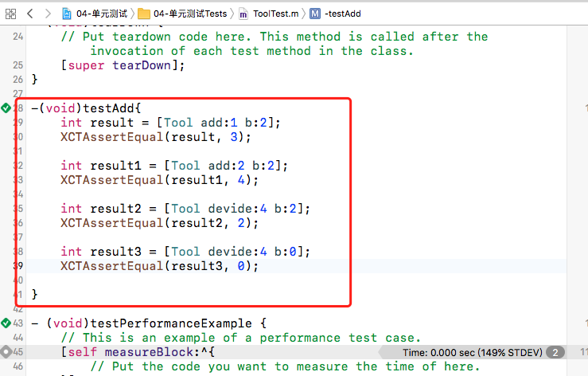Click the .m file icon in breadcrumb
588x376 pixels.
(243, 14)
